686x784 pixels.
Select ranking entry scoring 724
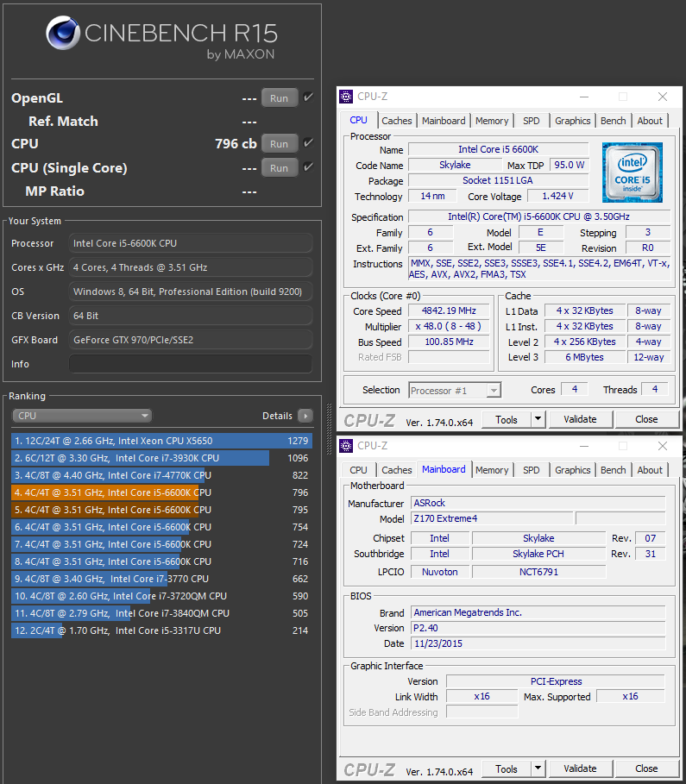161,544
